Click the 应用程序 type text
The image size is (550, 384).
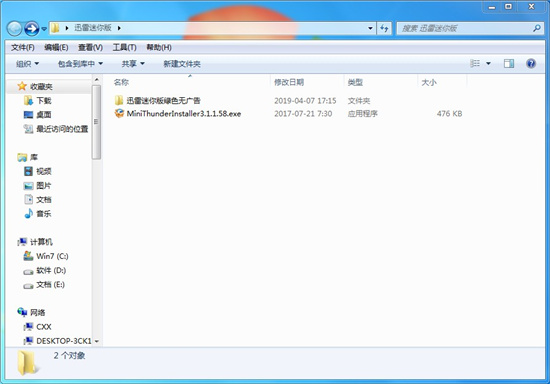[363, 114]
